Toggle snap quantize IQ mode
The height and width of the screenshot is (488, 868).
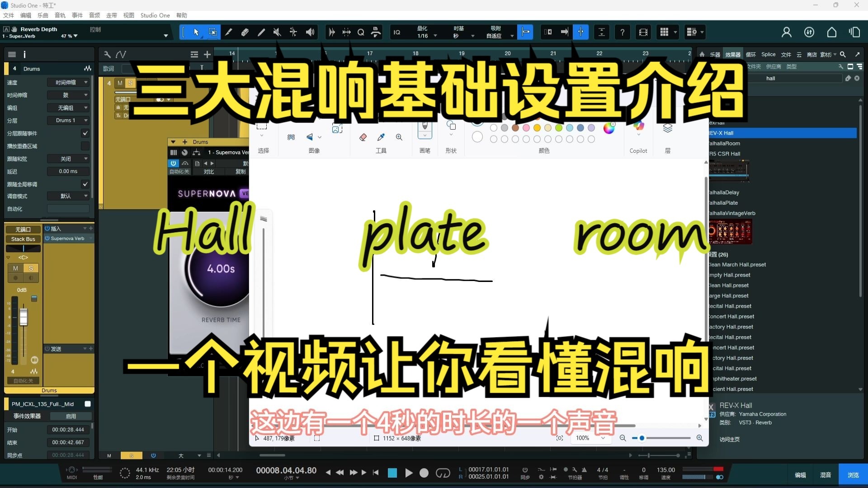coord(396,32)
